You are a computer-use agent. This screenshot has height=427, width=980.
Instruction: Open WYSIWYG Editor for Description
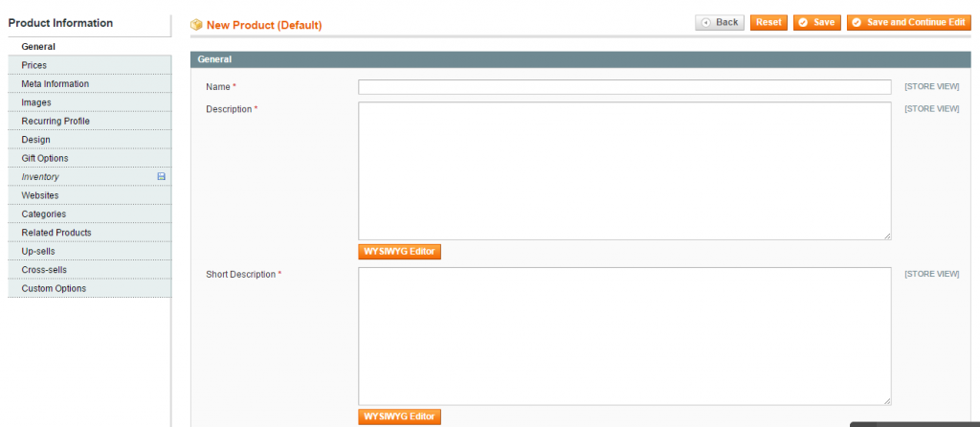[399, 252]
